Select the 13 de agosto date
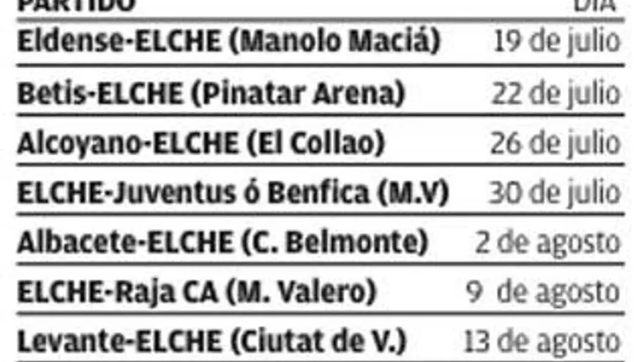Viewport: 644px width, 362px height. pyautogui.click(x=542, y=342)
